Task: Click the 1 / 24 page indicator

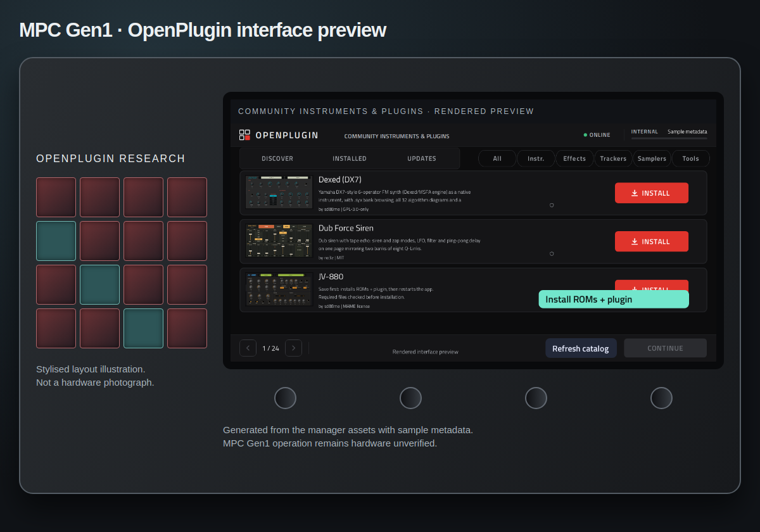Action: point(270,348)
